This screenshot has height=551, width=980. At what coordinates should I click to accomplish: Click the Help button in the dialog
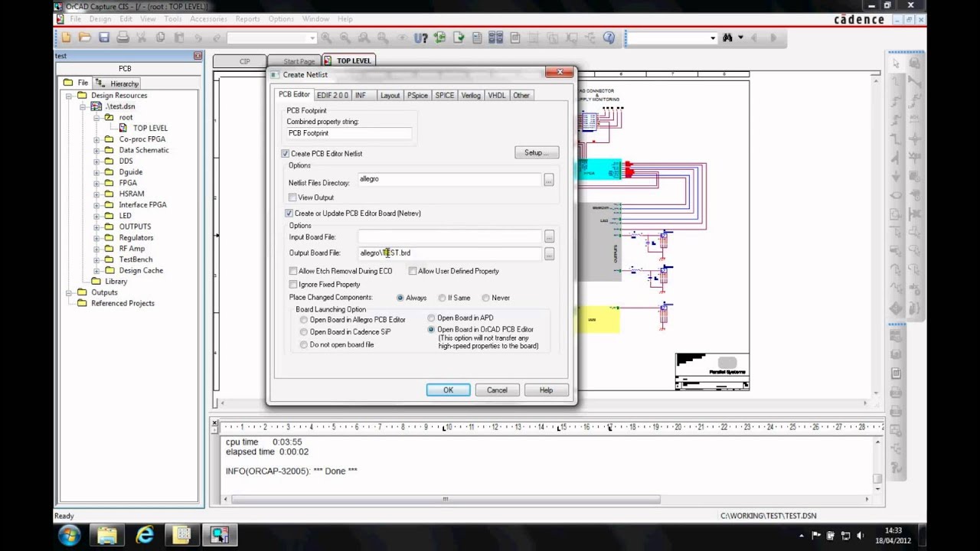(546, 390)
